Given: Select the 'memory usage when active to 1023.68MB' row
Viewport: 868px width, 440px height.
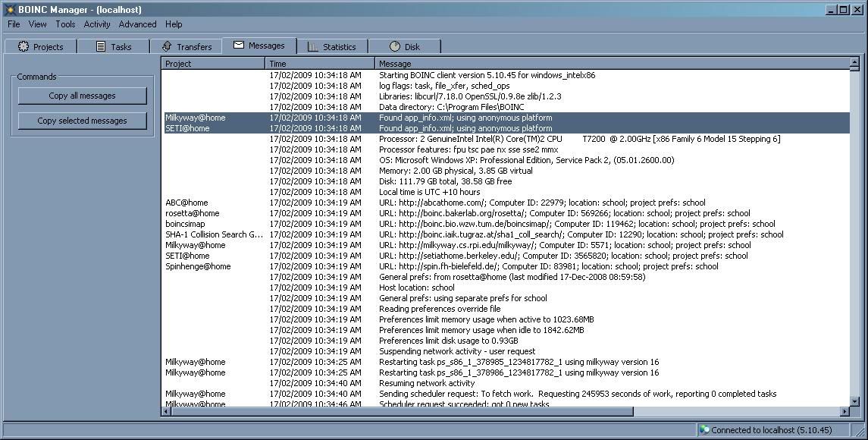Looking at the screenshot, I should tap(506, 319).
